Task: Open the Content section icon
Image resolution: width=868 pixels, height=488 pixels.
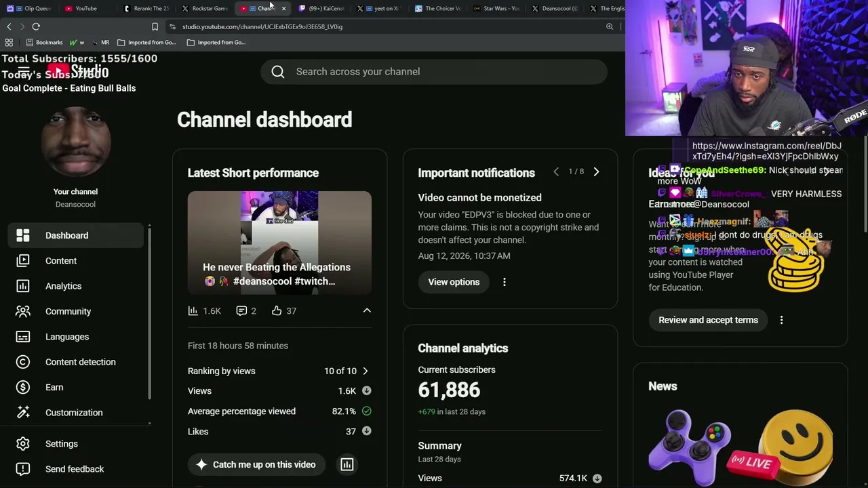Action: pyautogui.click(x=23, y=261)
